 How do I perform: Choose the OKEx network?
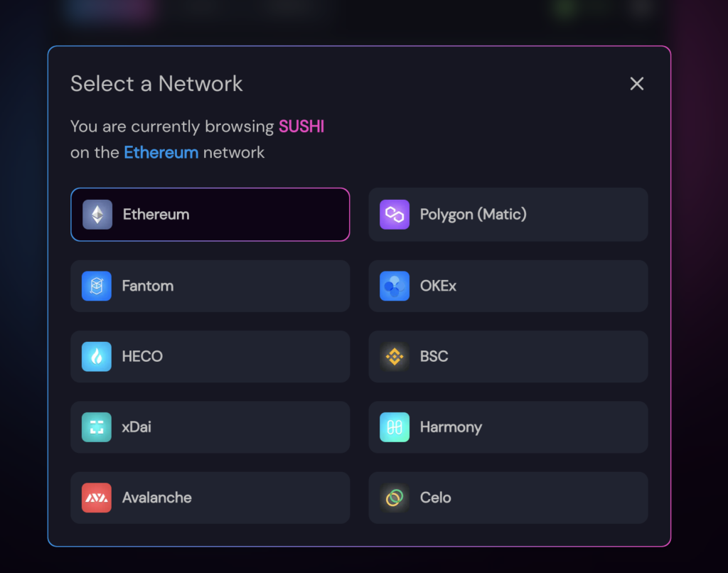pyautogui.click(x=508, y=286)
